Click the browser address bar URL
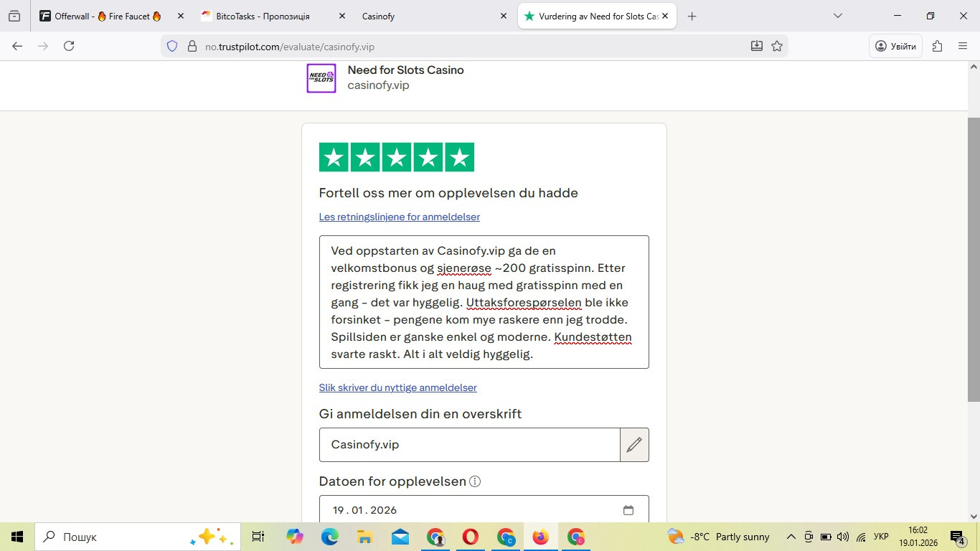This screenshot has width=980, height=551. [290, 47]
